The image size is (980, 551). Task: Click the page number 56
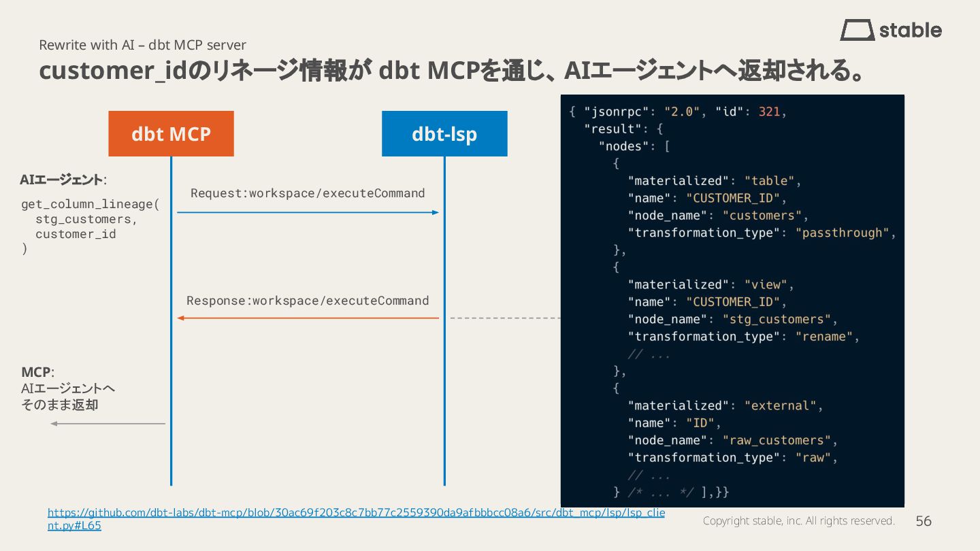(924, 521)
